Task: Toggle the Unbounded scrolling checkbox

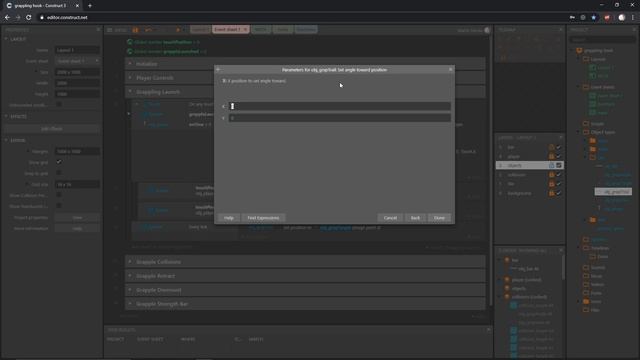Action: 59,104
